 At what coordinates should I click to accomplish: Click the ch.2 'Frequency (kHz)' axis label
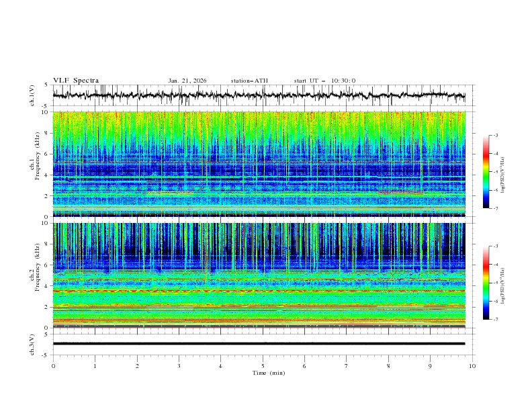(x=38, y=267)
